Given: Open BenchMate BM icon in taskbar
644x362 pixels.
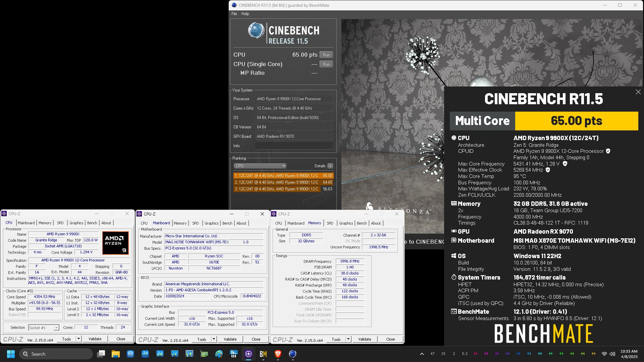Looking at the screenshot, I should (263, 354).
